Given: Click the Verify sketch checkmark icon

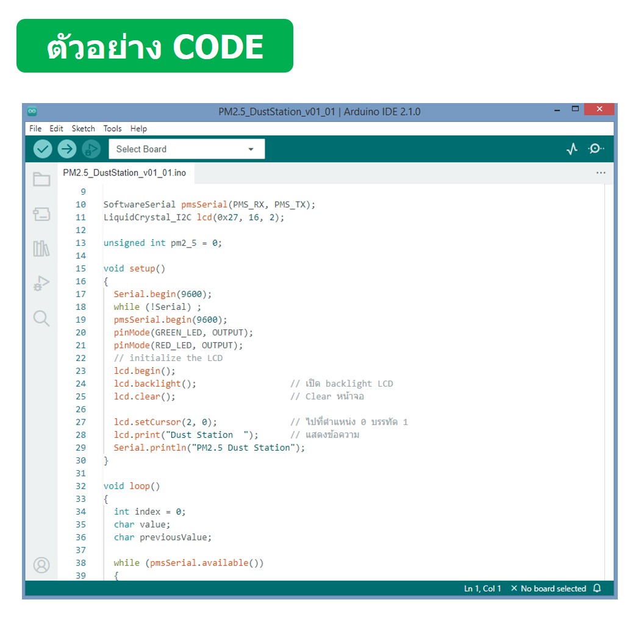Looking at the screenshot, I should click(x=41, y=148).
